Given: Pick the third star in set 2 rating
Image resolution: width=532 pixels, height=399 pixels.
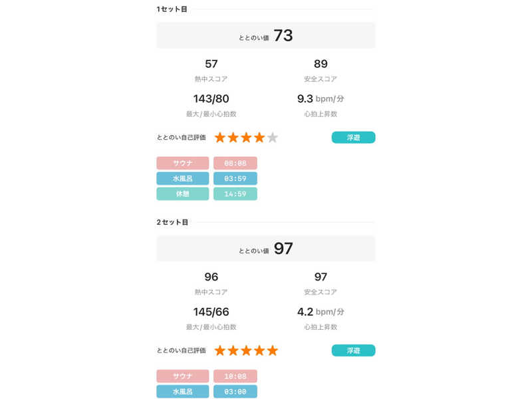Looking at the screenshot, I should tap(246, 350).
